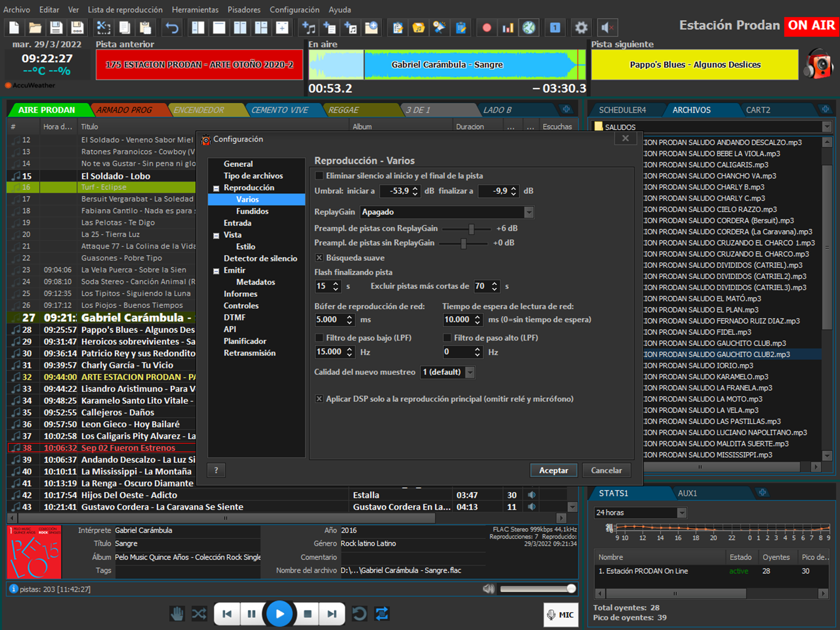Viewport: 840px width, 630px height.
Task: Collapse the Vista tree node
Action: pyautogui.click(x=216, y=236)
